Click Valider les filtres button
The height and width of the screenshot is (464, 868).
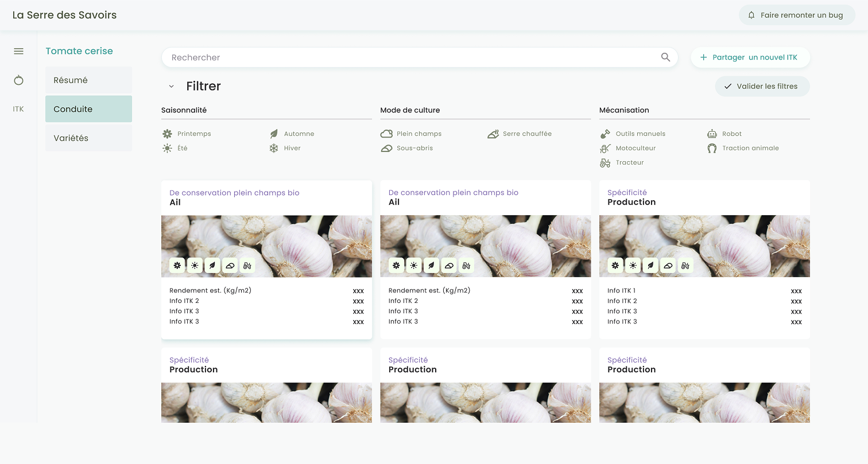[762, 87]
